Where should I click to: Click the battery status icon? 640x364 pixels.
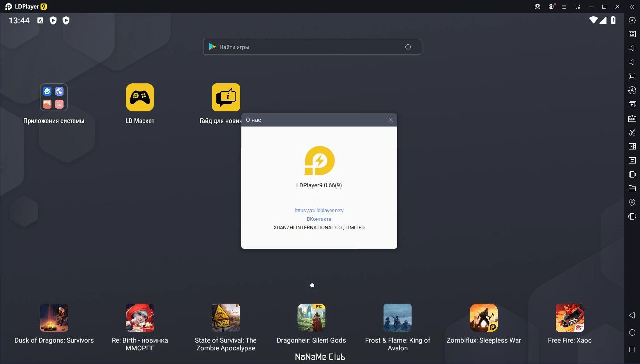(613, 20)
